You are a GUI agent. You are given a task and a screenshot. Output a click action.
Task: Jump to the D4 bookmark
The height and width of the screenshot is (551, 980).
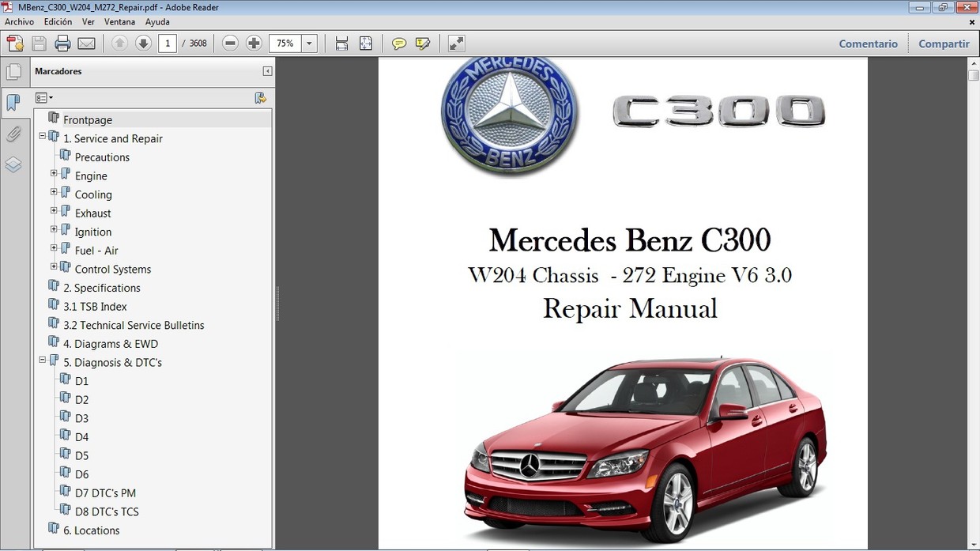81,437
